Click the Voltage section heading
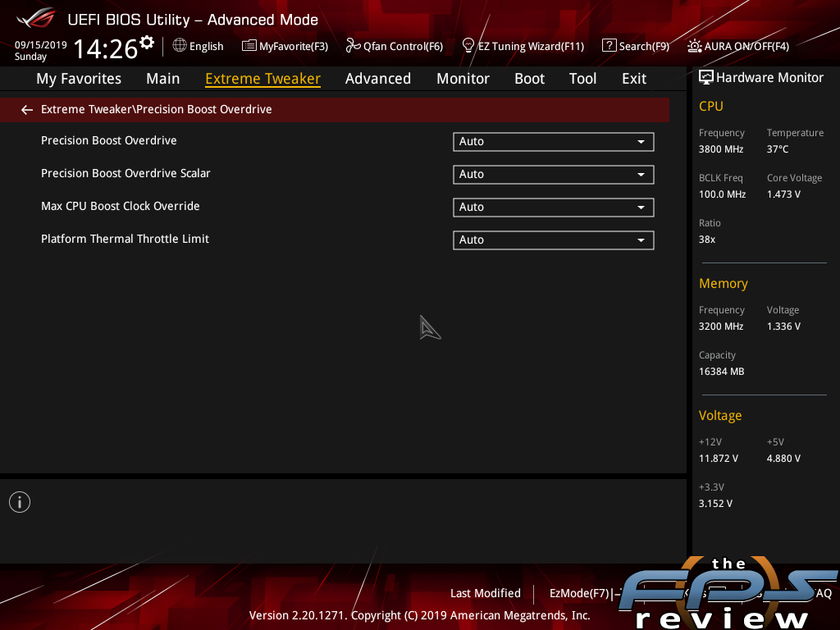This screenshot has width=840, height=630. [x=720, y=416]
